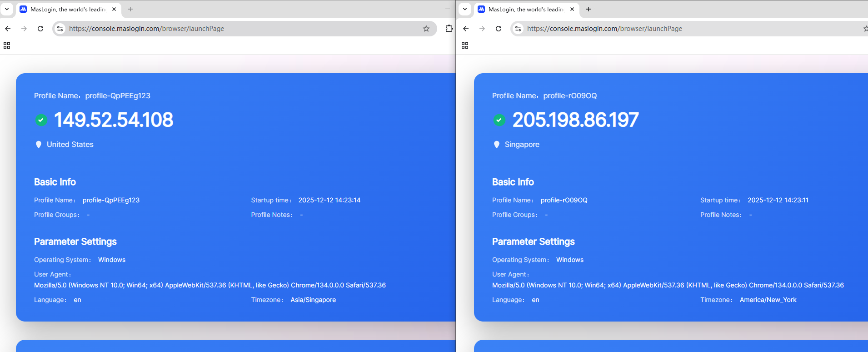Image resolution: width=868 pixels, height=352 pixels.
Task: View site information icon in right address bar
Action: [x=518, y=29]
